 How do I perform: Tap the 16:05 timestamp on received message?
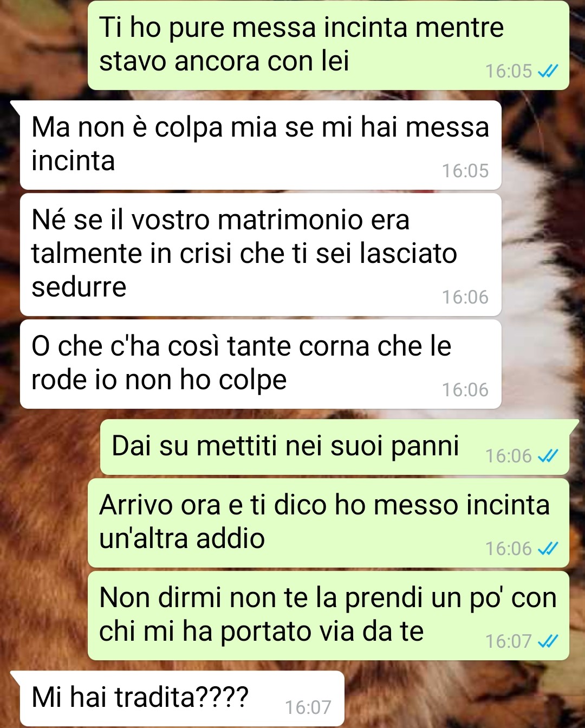coord(465,171)
